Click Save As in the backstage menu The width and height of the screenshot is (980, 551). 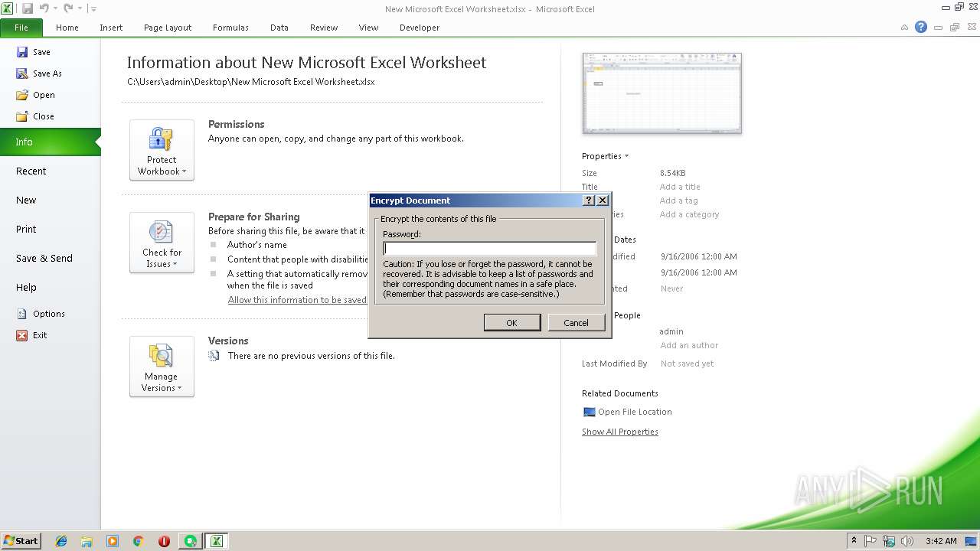tap(39, 73)
